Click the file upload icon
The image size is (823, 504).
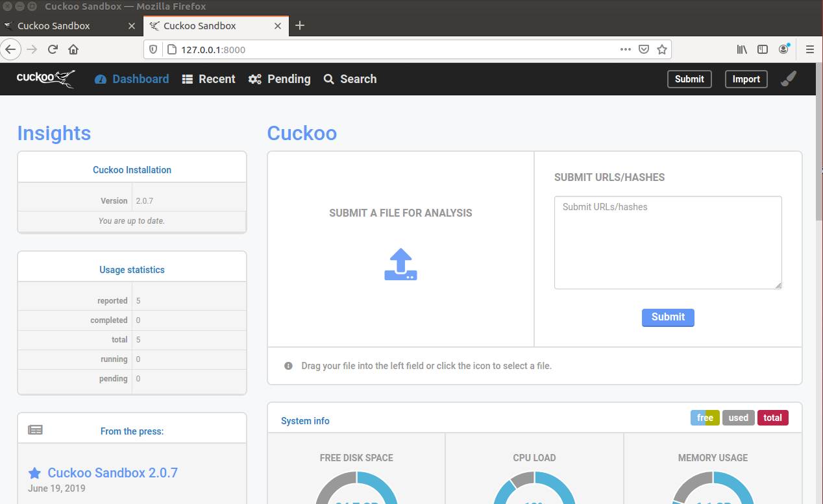pyautogui.click(x=400, y=265)
